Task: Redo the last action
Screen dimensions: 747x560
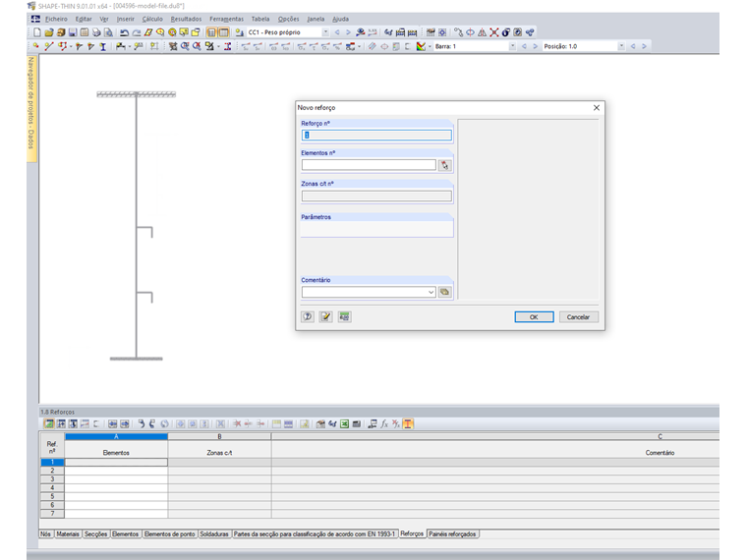Action: pos(137,32)
